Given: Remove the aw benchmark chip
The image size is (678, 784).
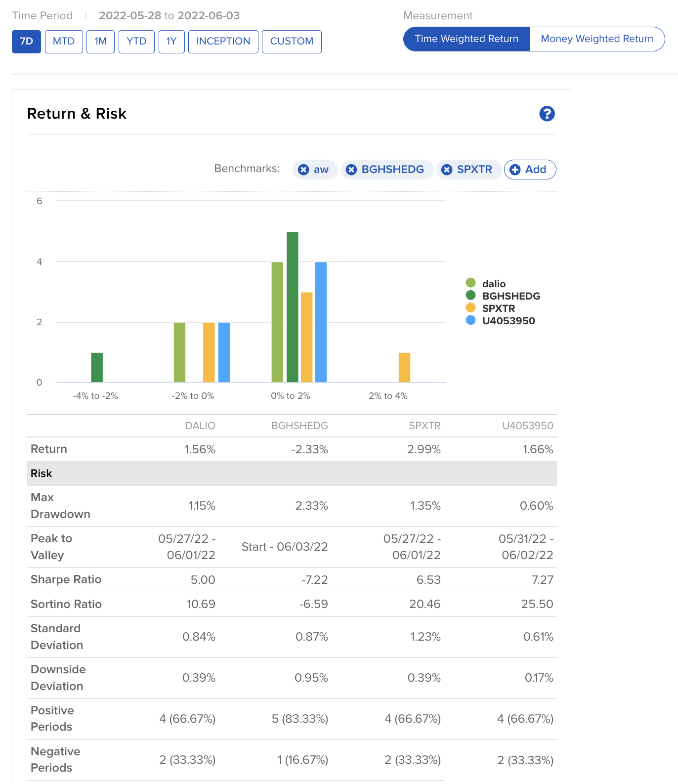Looking at the screenshot, I should coord(303,170).
